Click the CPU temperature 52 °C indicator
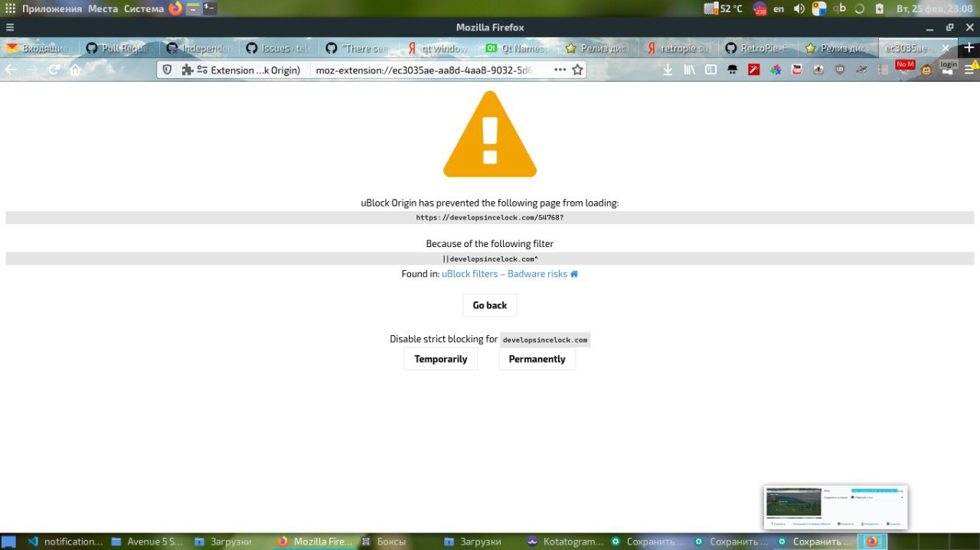This screenshot has width=980, height=550. 724,8
